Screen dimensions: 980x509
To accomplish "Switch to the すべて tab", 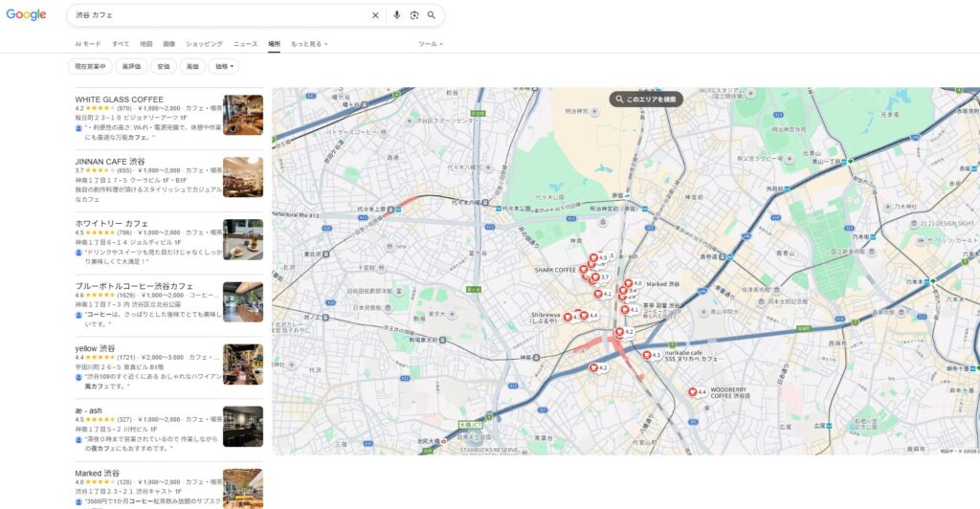I will point(121,44).
